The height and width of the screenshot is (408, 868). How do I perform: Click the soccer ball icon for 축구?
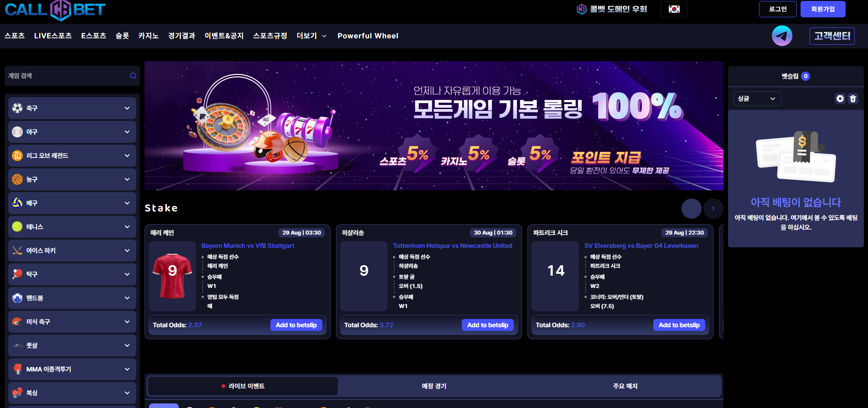[x=17, y=108]
